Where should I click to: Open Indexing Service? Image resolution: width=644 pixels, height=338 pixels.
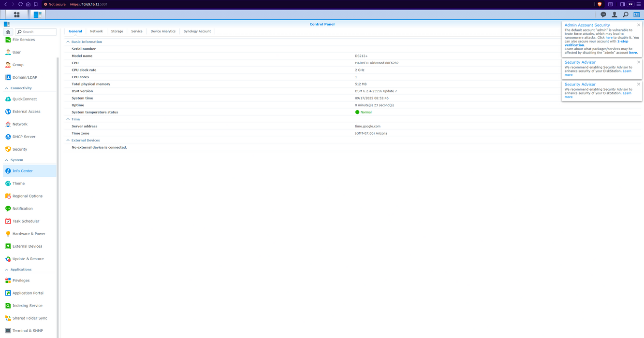29,306
